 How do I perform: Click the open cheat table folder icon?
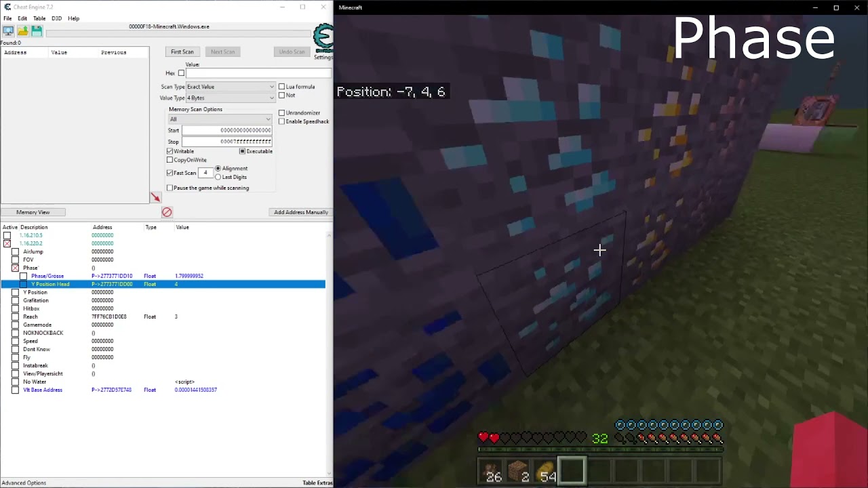tap(22, 31)
